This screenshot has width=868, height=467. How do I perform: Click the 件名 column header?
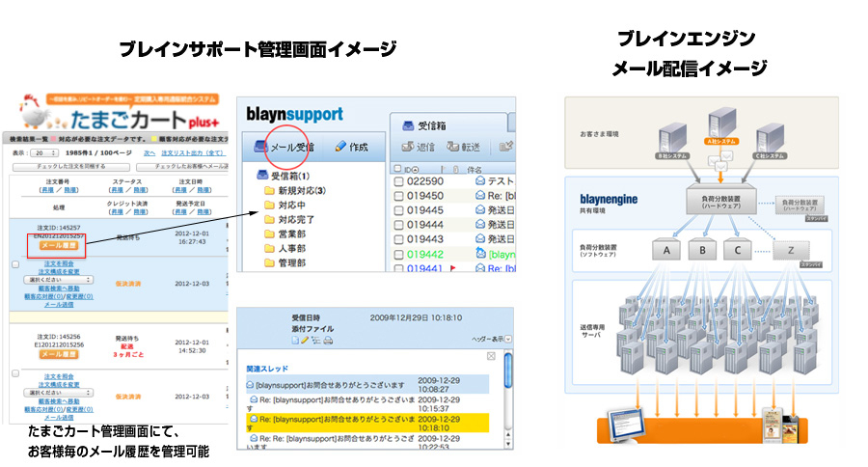pos(475,169)
